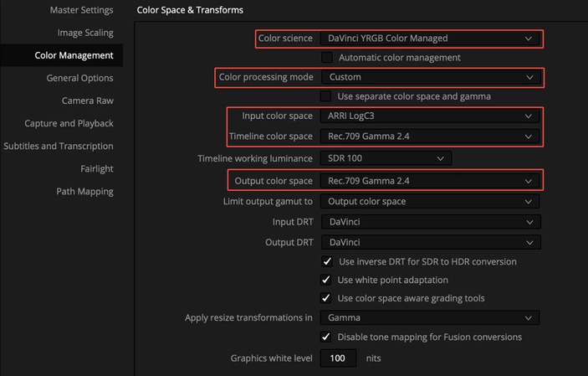This screenshot has height=376, width=588.
Task: Go to Fairlight settings
Action: (x=97, y=168)
